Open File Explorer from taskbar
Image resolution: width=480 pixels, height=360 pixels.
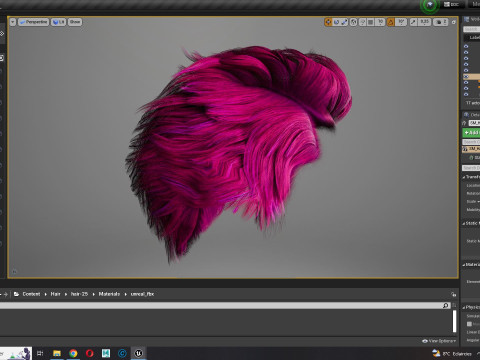click(57, 353)
